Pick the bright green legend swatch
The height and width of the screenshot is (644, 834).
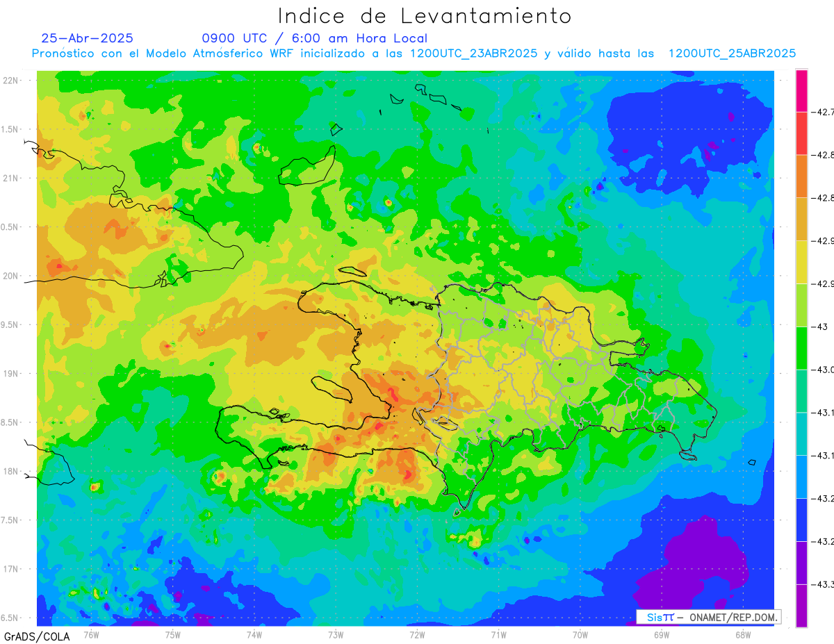[x=801, y=348]
